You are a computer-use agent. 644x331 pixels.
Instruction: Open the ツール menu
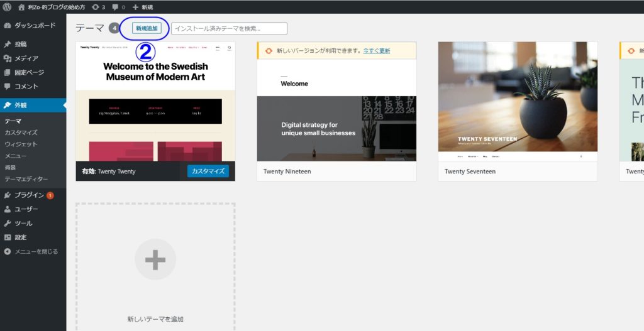(23, 223)
